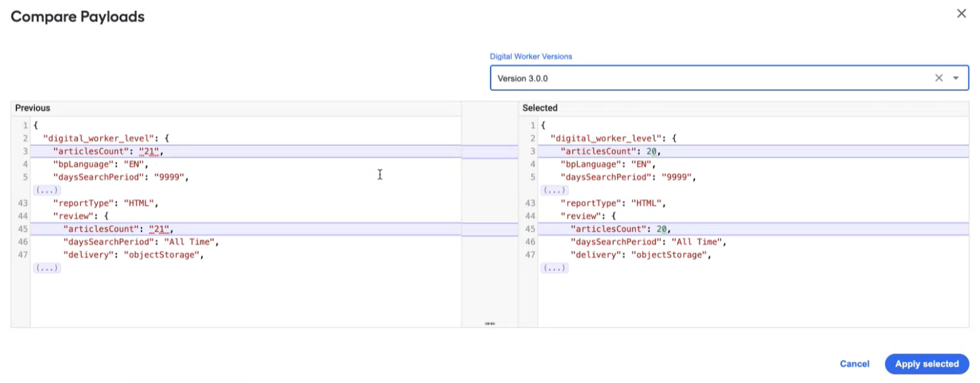Expand collapsed lines after line 47 in Previous
The image size is (980, 383).
(46, 268)
